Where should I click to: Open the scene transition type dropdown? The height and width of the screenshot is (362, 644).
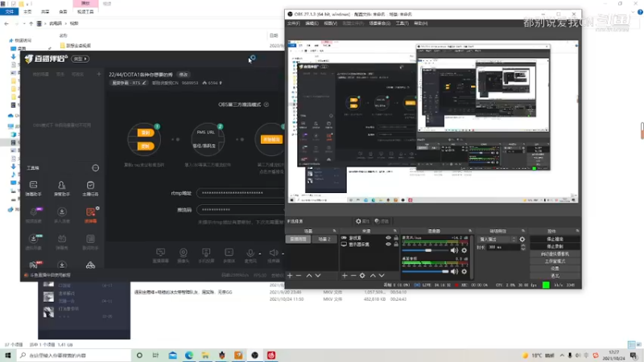point(497,239)
